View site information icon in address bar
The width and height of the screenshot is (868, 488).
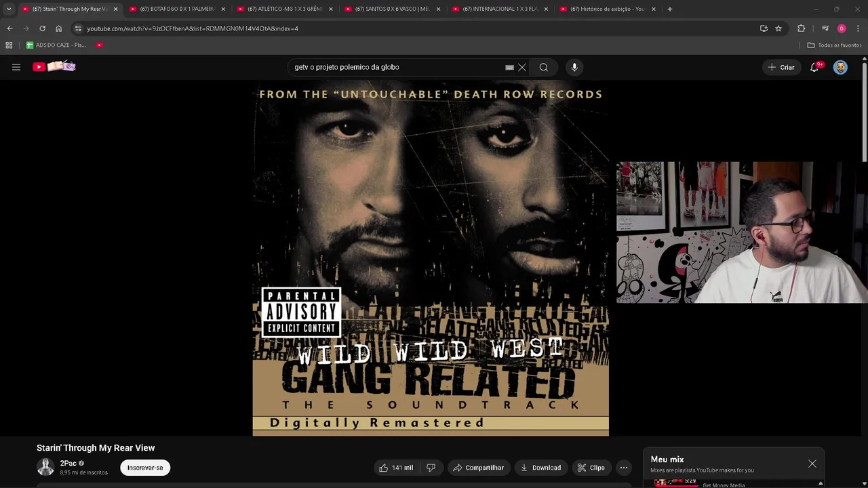(x=78, y=28)
